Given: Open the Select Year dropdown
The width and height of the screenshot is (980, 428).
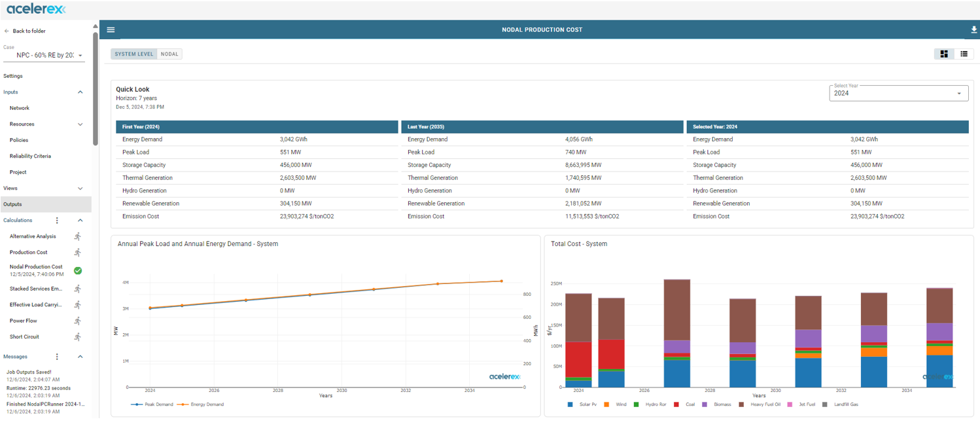Looking at the screenshot, I should tap(898, 93).
